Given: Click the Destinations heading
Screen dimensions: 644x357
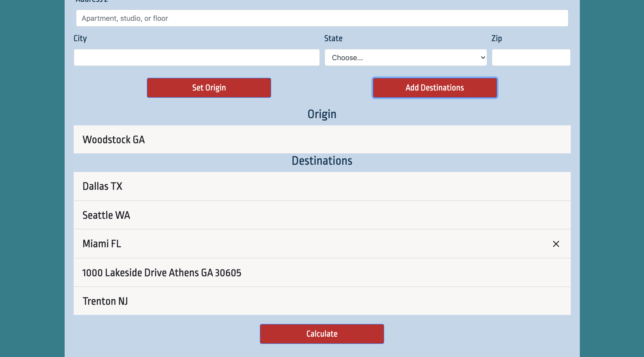Looking at the screenshot, I should click(322, 161).
